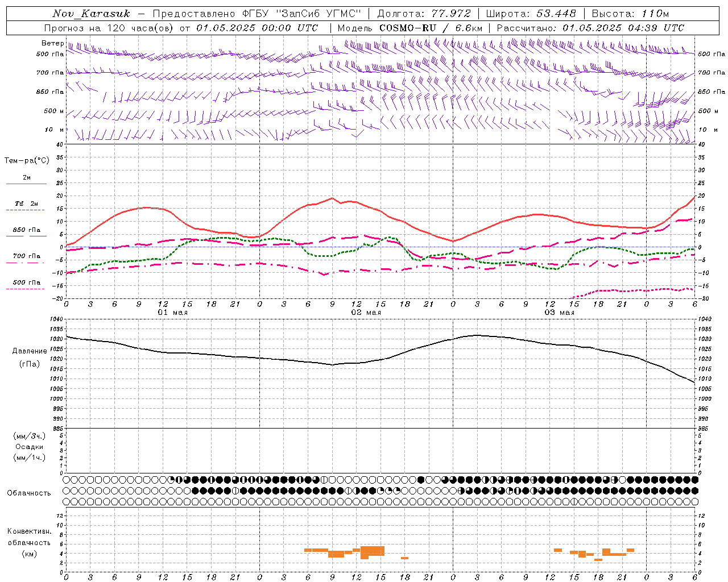This screenshot has width=728, height=582.
Task: Click the '10 м' wind level label on left
Action: (x=54, y=130)
